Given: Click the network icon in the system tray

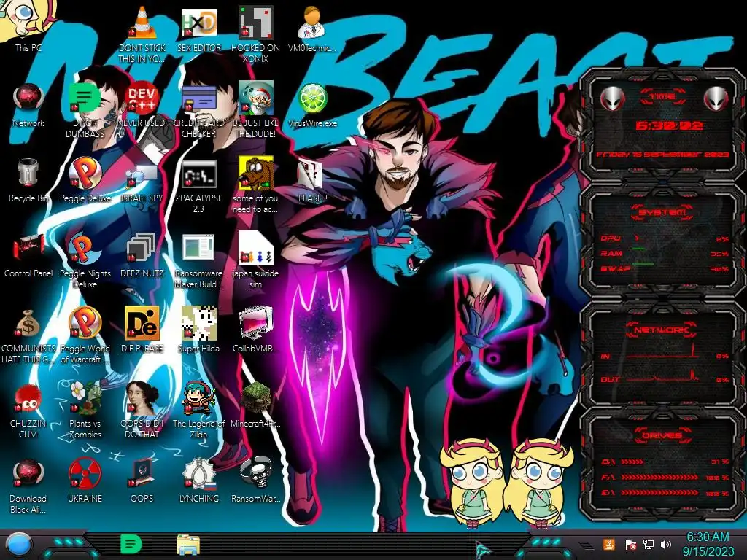Looking at the screenshot, I should click(x=648, y=545).
